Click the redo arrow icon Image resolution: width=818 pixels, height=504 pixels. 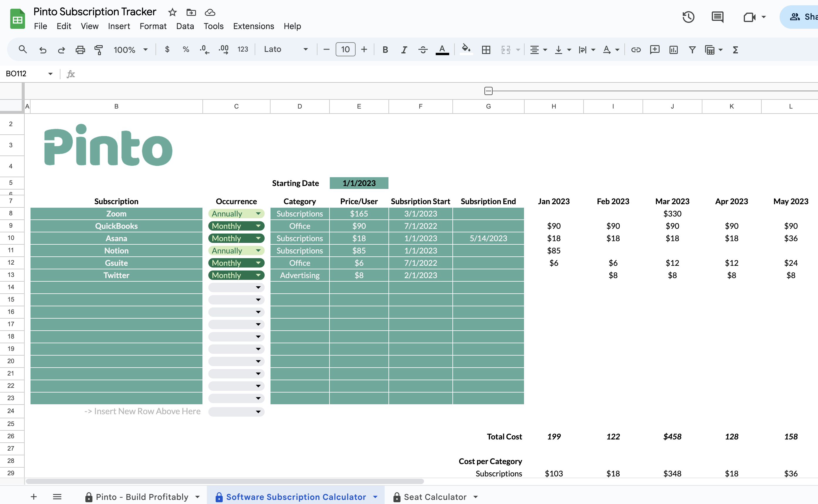click(61, 50)
